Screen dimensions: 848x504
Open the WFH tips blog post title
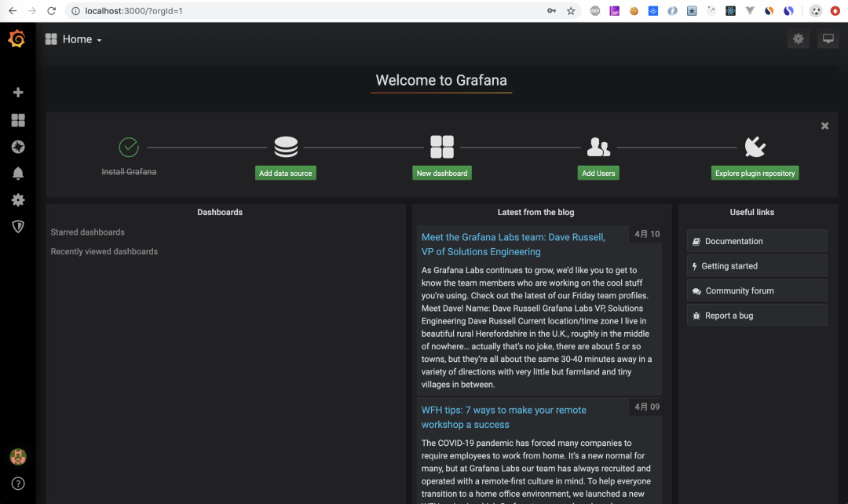pyautogui.click(x=503, y=418)
